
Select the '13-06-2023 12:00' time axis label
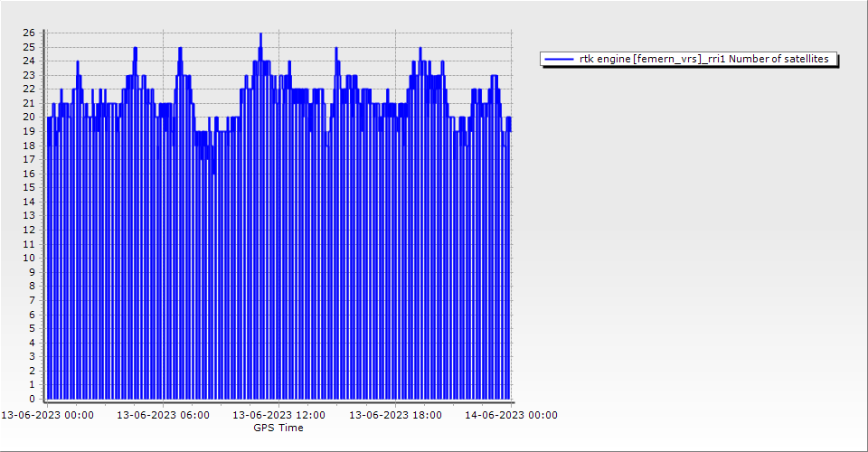[279, 415]
